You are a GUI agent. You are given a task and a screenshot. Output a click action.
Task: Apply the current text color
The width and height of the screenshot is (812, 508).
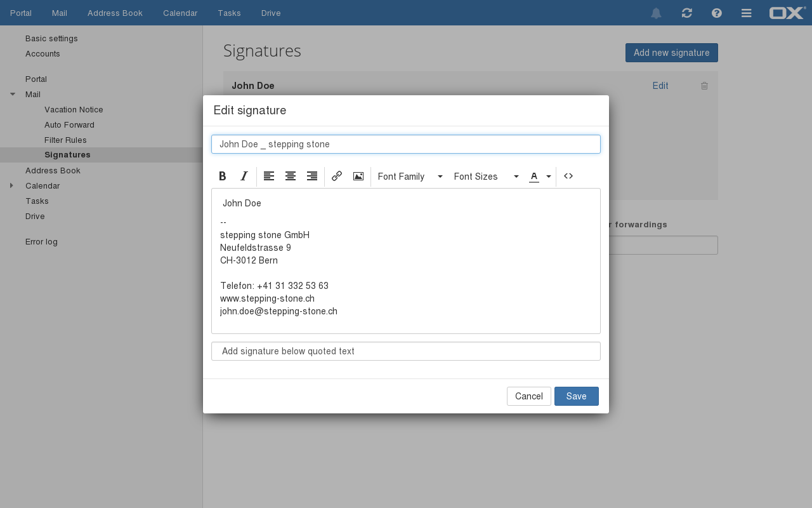coord(534,177)
